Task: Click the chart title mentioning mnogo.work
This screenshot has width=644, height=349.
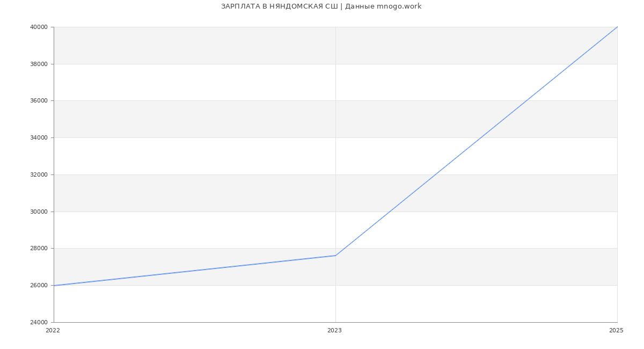Action: (321, 6)
